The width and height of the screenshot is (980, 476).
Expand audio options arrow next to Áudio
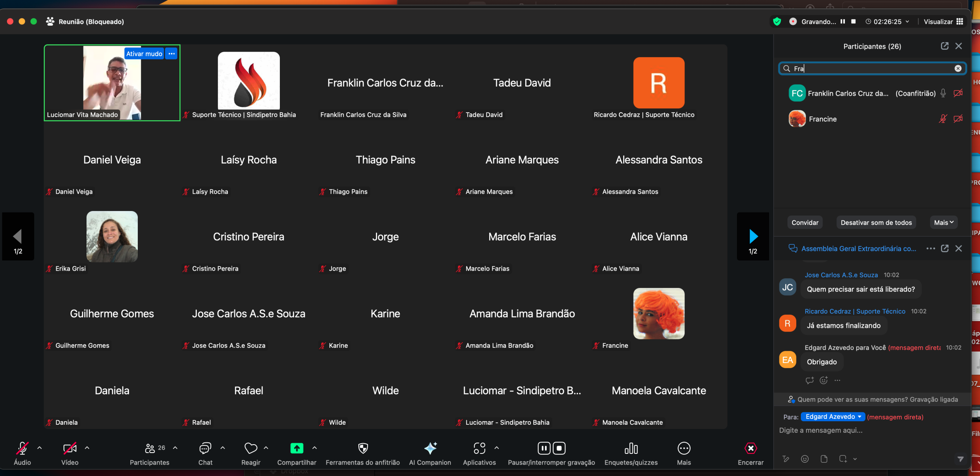click(x=39, y=447)
